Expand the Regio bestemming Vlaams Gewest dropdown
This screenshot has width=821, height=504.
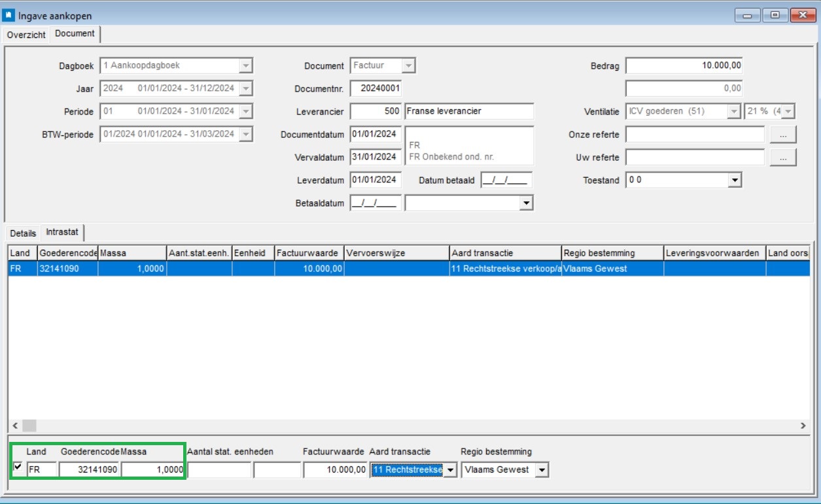coord(542,471)
